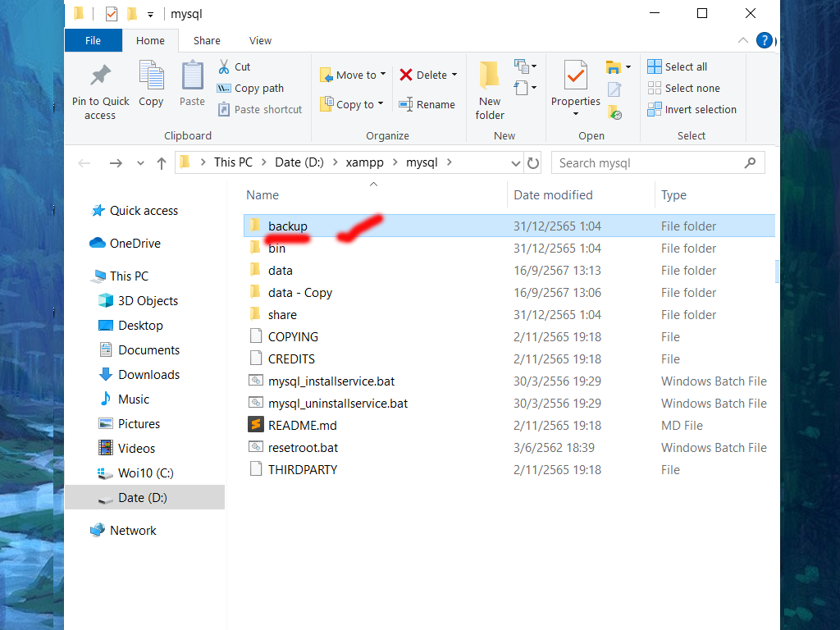Expand the Move to dropdown
Screen dimensions: 840x630
click(x=382, y=75)
